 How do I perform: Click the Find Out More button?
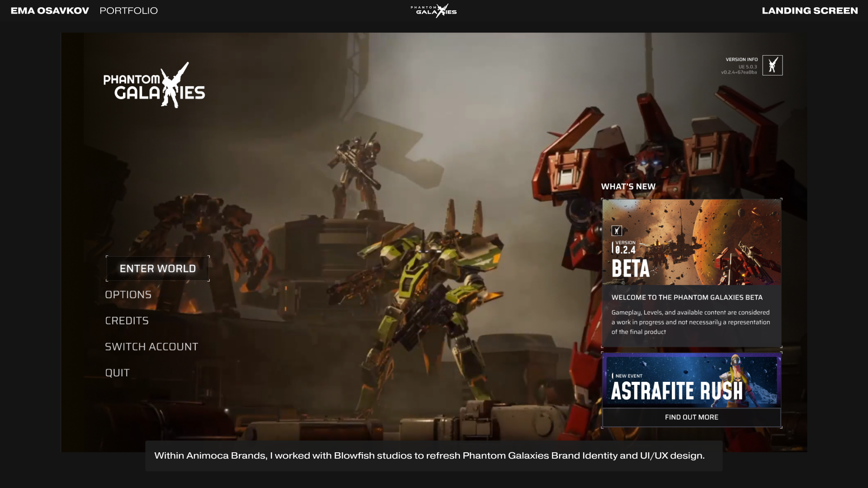pyautogui.click(x=691, y=418)
